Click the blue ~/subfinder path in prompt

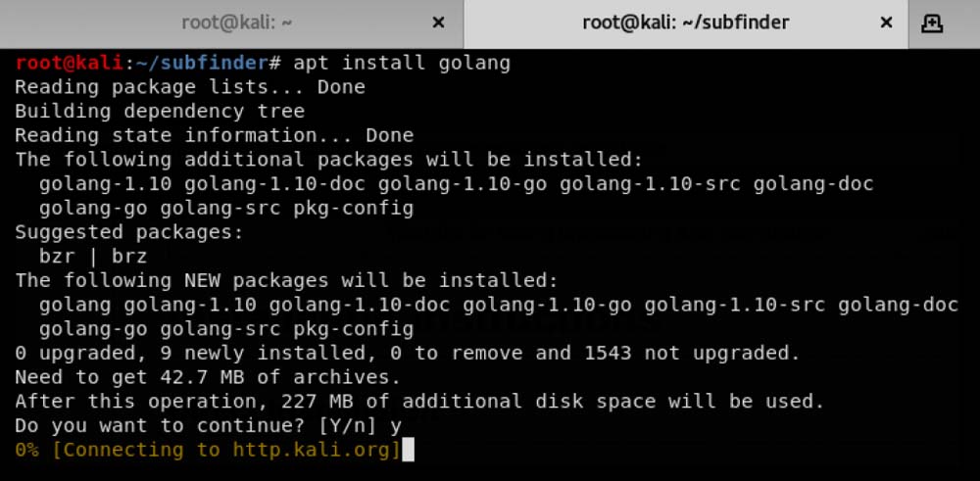[202, 63]
